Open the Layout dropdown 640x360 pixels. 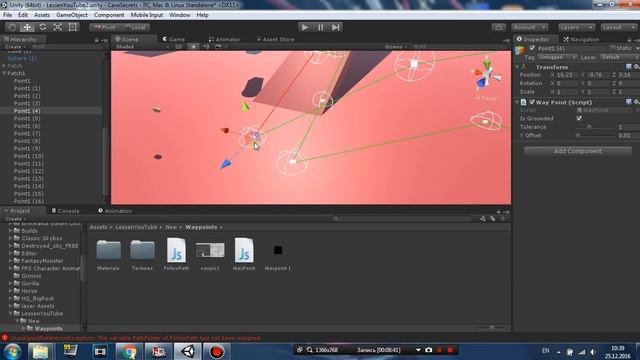click(618, 27)
